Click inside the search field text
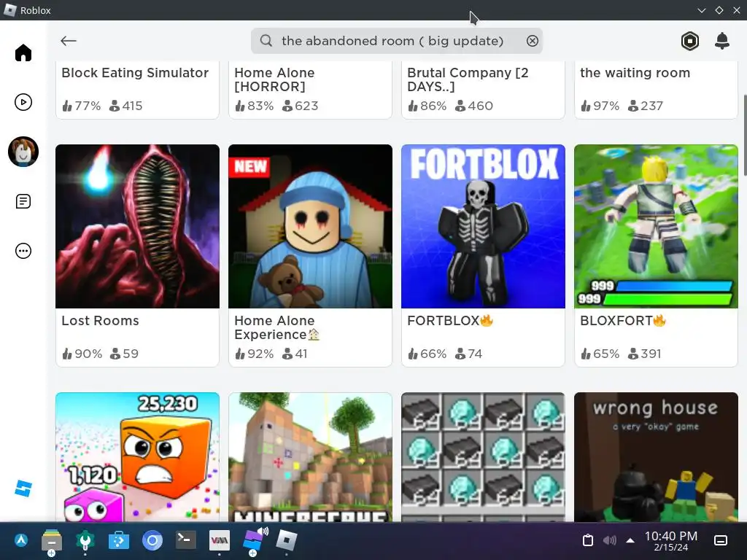The image size is (747, 560). (392, 41)
